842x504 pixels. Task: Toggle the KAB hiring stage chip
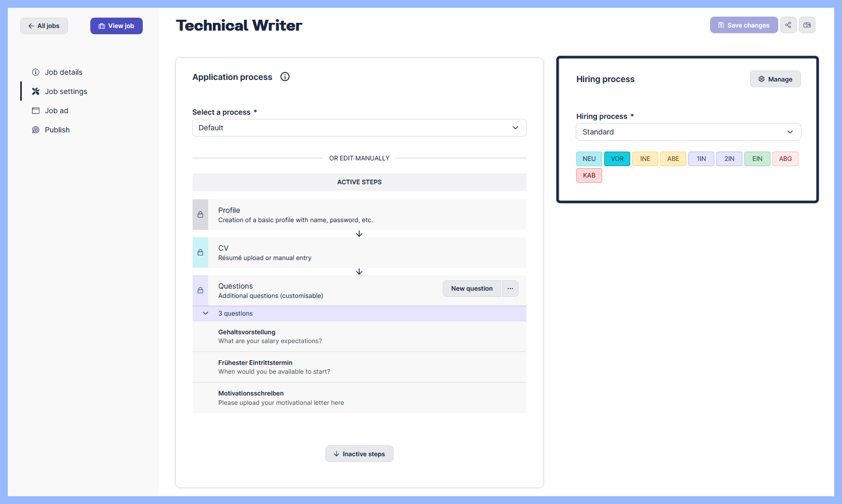pos(589,175)
